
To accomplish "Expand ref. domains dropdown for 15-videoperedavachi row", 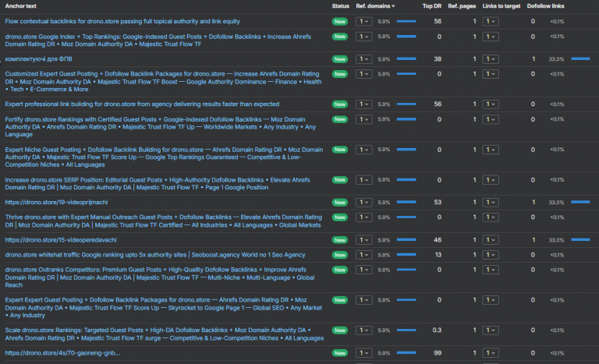I will click(363, 240).
